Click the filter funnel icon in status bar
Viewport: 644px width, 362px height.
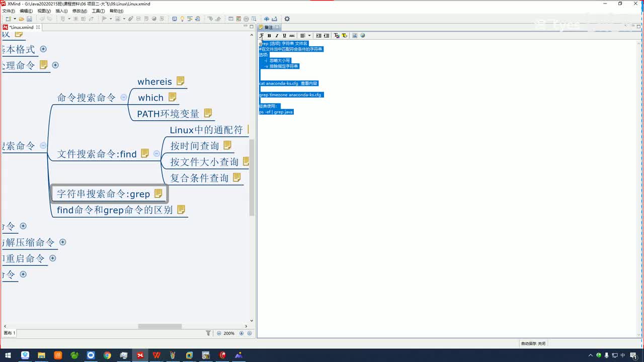tap(208, 333)
